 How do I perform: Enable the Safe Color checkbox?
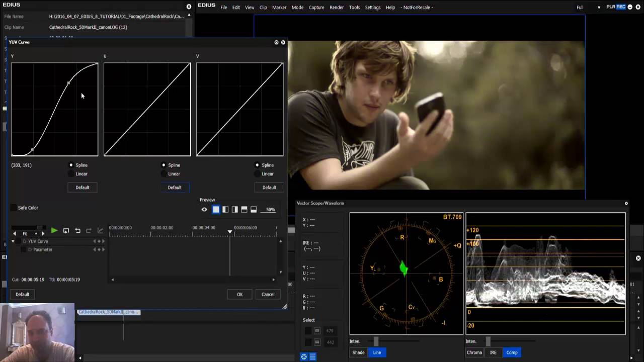[x=14, y=208]
